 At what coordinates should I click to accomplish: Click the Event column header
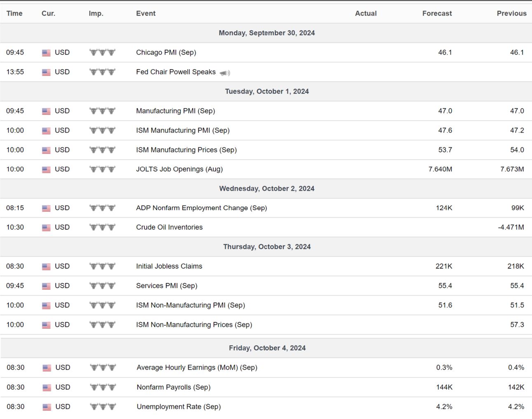146,13
